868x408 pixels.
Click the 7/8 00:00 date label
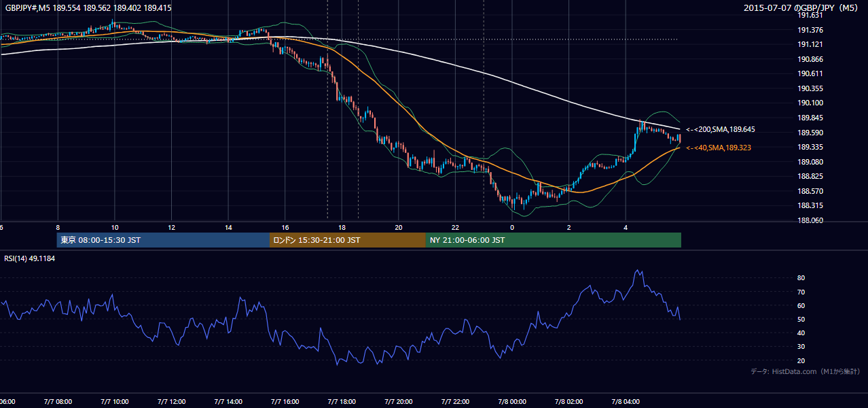click(x=512, y=401)
